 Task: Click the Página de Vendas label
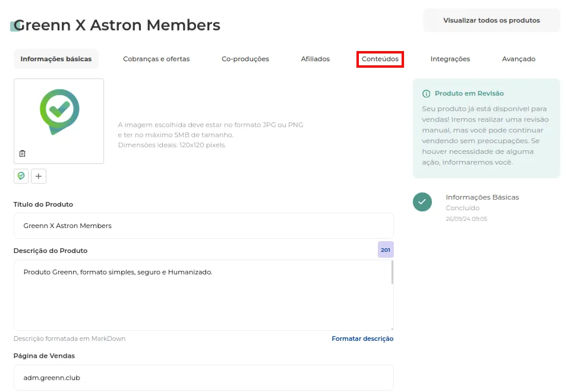click(x=45, y=356)
